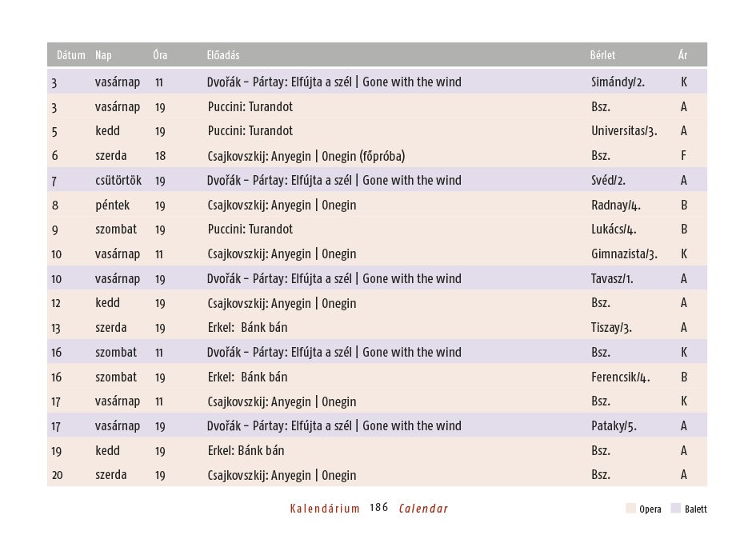Select the Dátum column header

click(71, 55)
